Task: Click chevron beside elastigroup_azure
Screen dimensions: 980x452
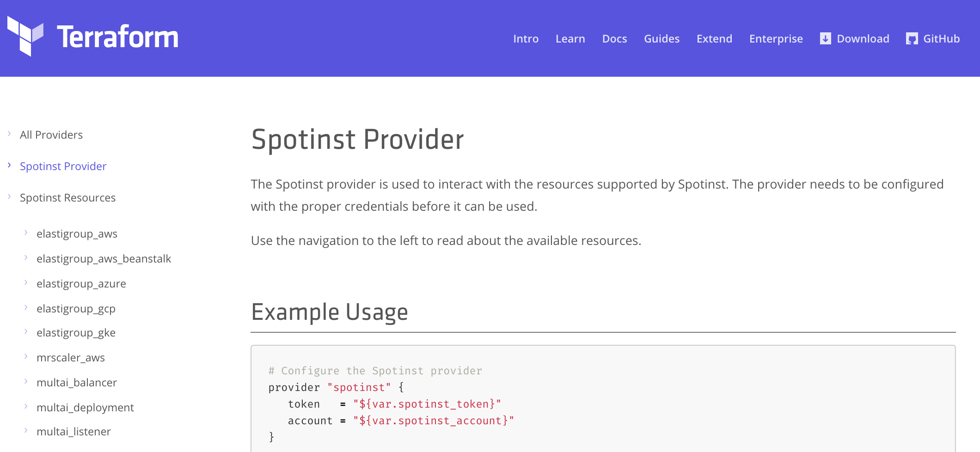Action: pyautogui.click(x=26, y=282)
